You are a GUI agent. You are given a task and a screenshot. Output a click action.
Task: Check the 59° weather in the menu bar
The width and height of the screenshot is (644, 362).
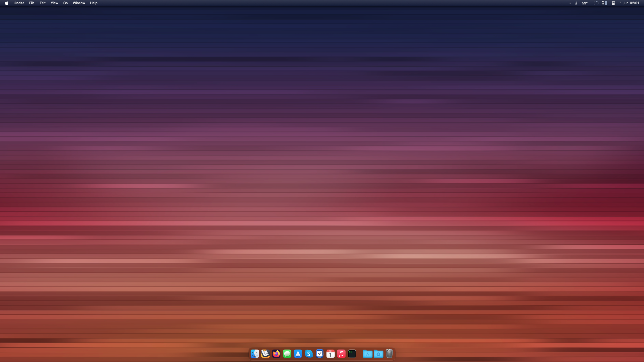[585, 3]
